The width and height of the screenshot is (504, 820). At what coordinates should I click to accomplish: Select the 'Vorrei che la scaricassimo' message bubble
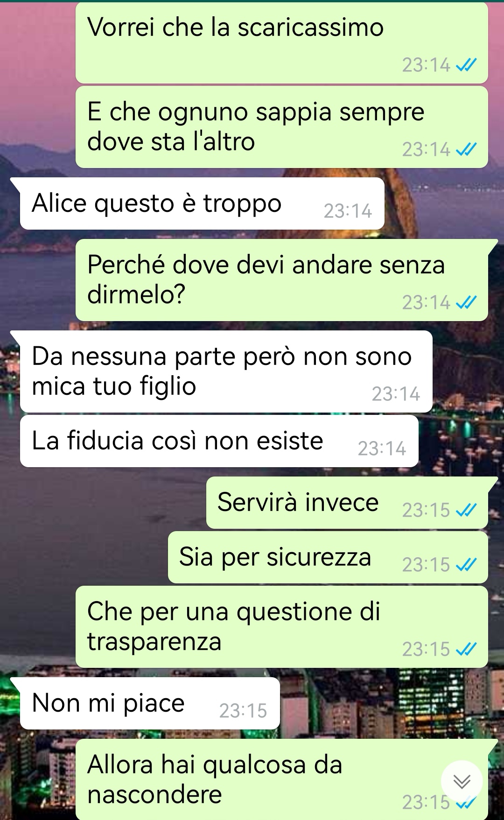pyautogui.click(x=282, y=43)
